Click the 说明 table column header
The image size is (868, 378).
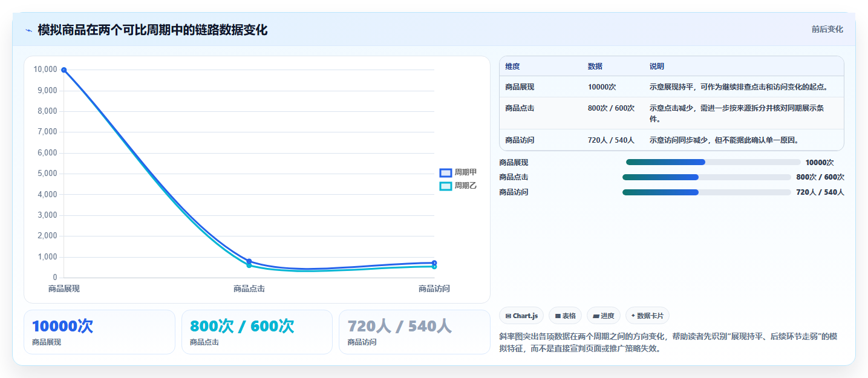tap(656, 67)
